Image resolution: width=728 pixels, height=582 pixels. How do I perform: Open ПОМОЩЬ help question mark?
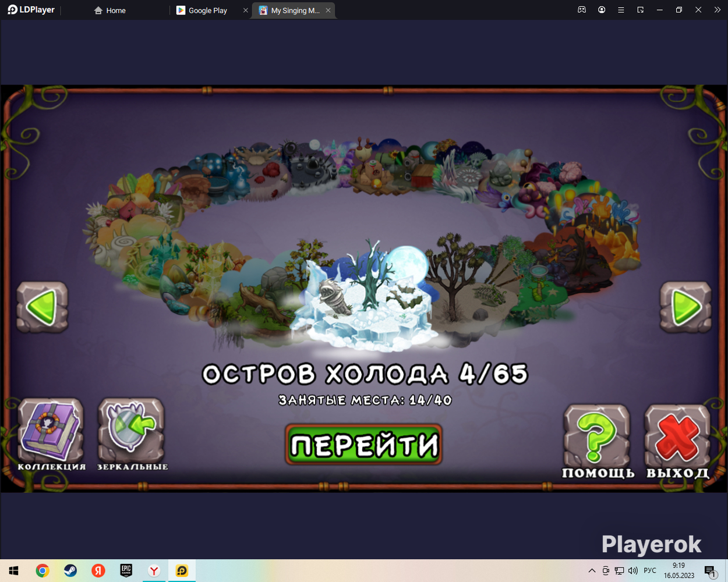(598, 442)
